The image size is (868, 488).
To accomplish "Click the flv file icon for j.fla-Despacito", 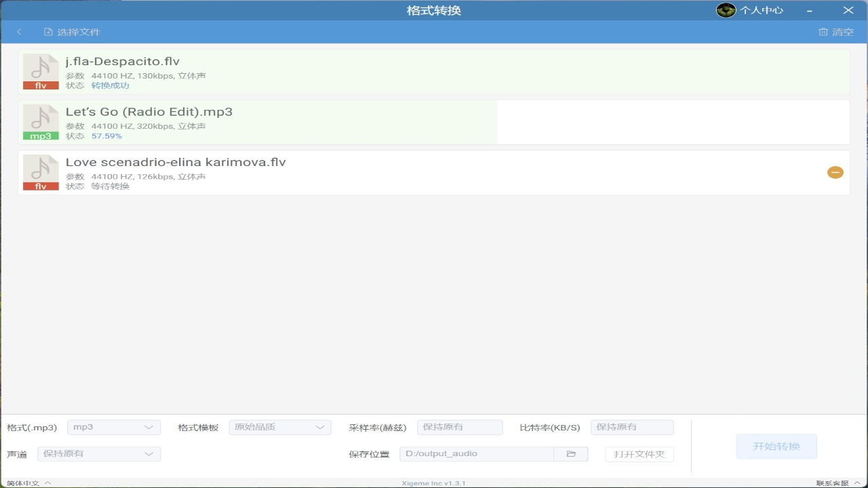I will (41, 72).
